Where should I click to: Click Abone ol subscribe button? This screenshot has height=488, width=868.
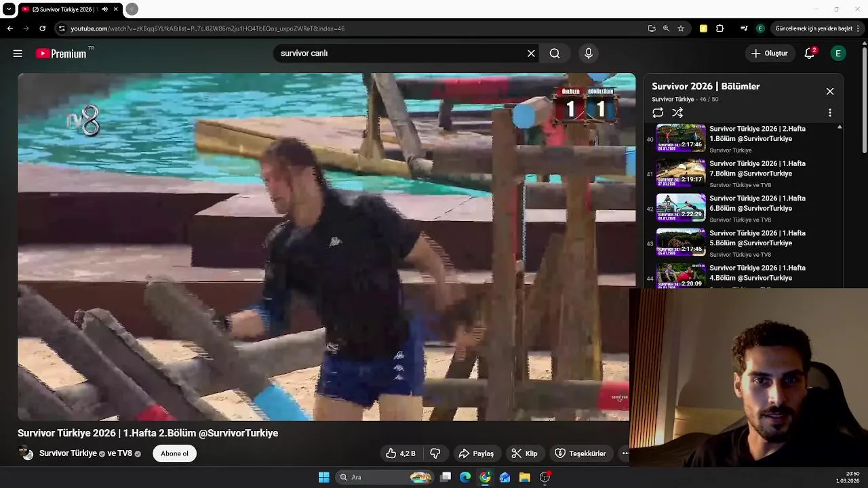click(x=174, y=453)
